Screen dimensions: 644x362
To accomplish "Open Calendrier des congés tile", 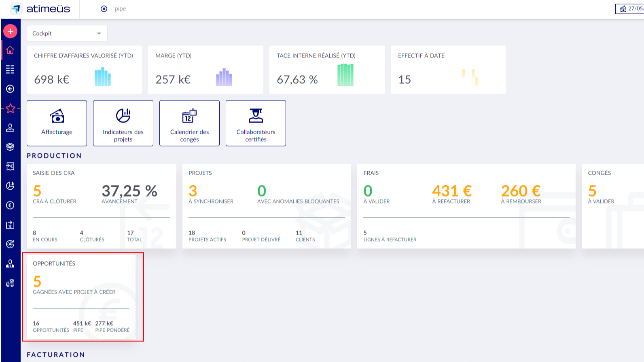I will click(x=189, y=123).
